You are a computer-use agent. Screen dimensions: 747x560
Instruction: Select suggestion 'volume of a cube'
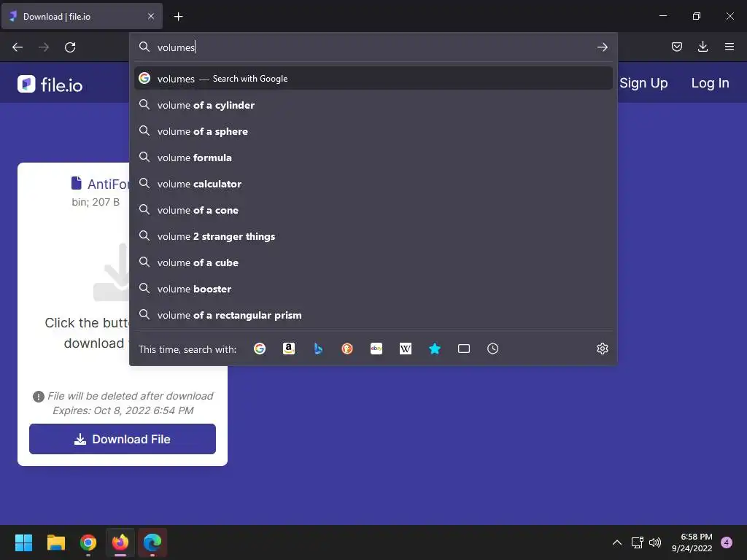coord(373,262)
